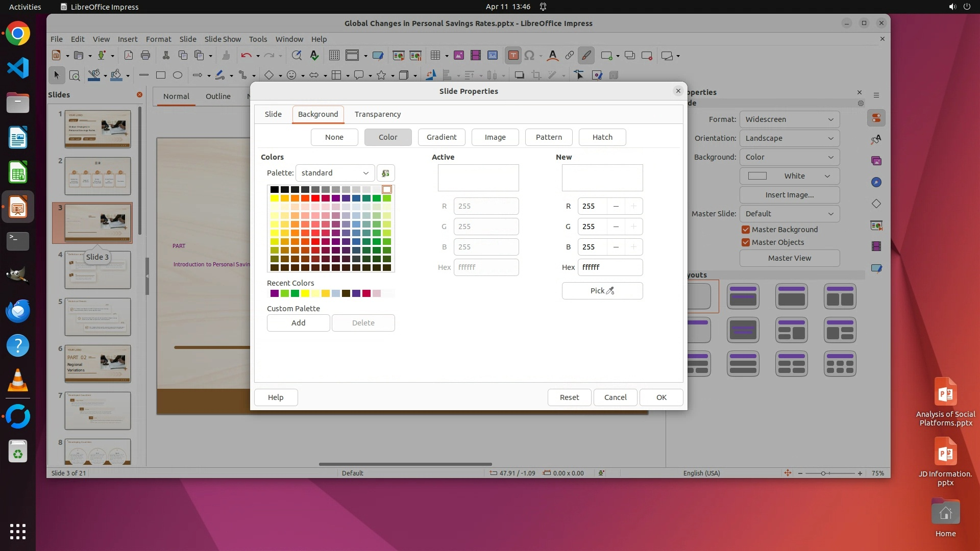Click the Insert Table icon

point(435,56)
